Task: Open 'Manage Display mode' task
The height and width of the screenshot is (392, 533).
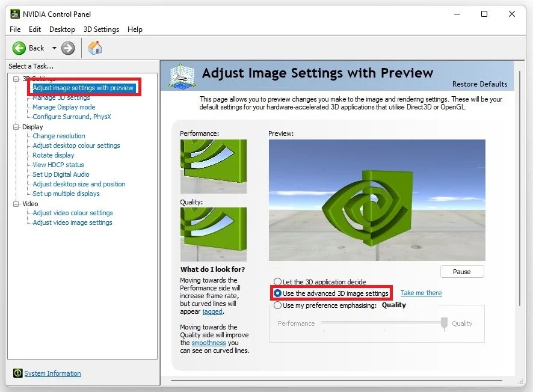Action: 64,107
